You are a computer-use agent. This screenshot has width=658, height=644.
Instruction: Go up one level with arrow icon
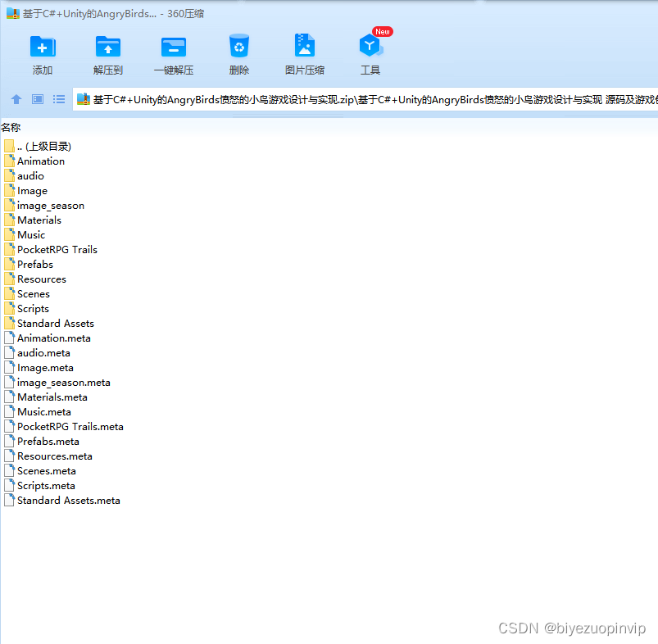point(16,99)
